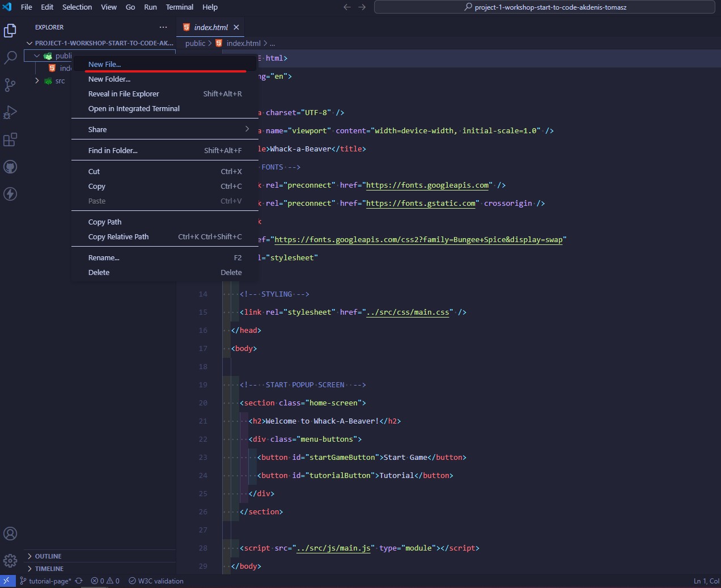The width and height of the screenshot is (721, 588).
Task: Open the Extensions view
Action: point(10,139)
